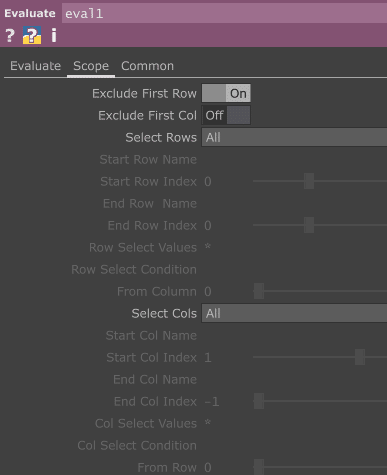Click the Start Row Index slider handle

tap(309, 181)
